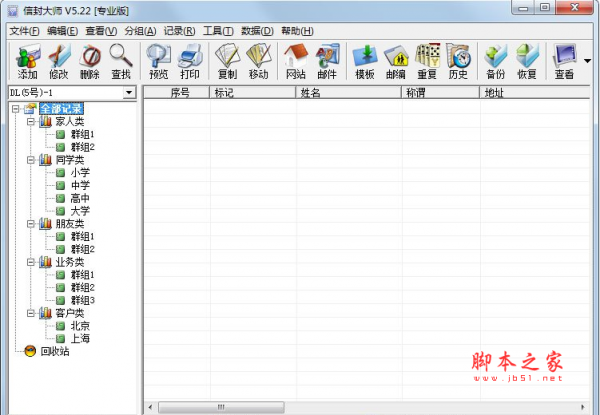Click the horizontal scrollbar thumb
The image size is (600, 415).
[x=221, y=407]
